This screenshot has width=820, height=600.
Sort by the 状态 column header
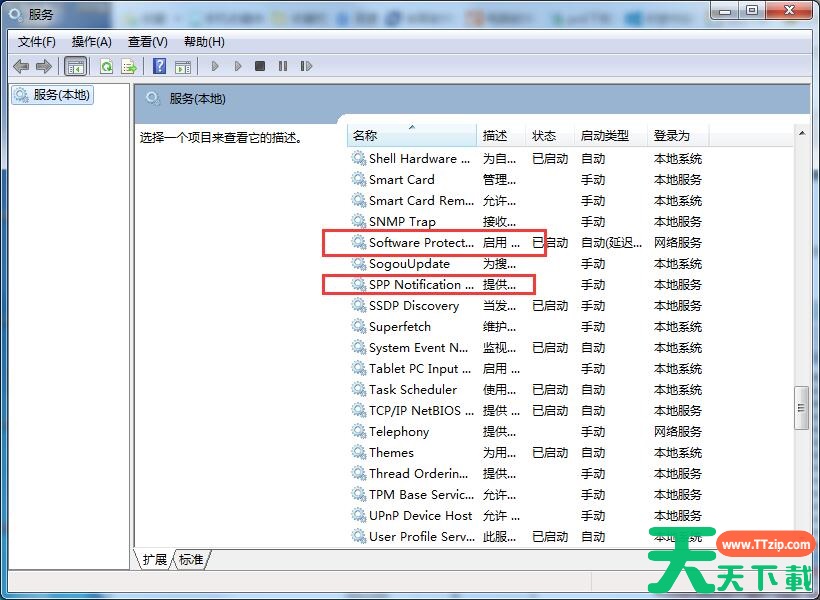tap(550, 135)
